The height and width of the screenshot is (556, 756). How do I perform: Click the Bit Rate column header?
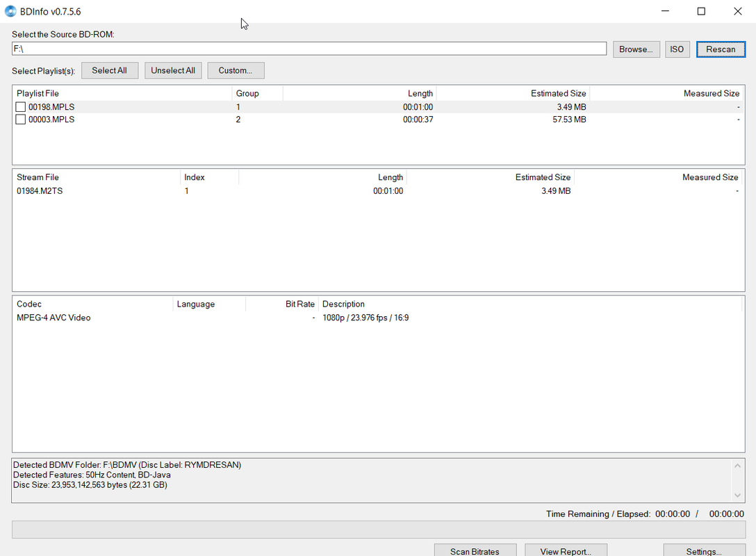click(282, 304)
